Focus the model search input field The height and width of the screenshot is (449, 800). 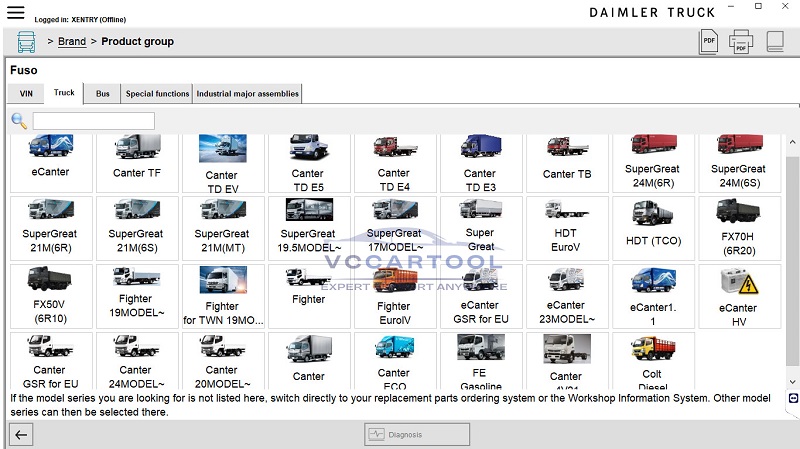[93, 121]
